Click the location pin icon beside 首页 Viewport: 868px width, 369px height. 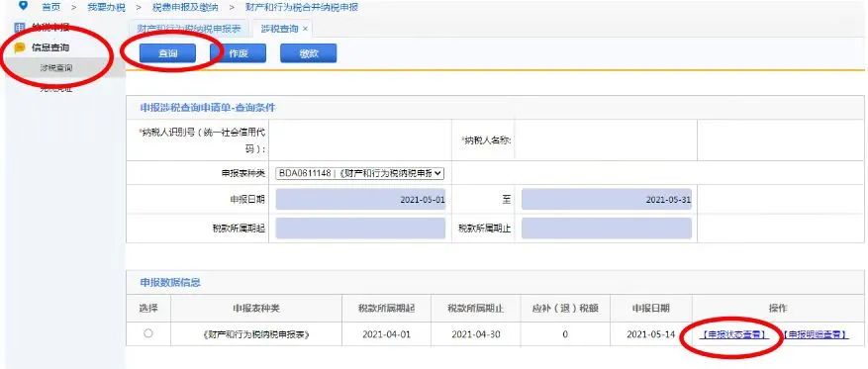(x=23, y=6)
